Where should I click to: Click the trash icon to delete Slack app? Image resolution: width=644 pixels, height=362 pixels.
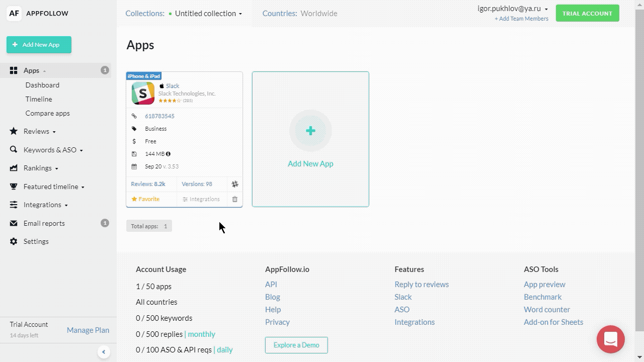click(235, 199)
